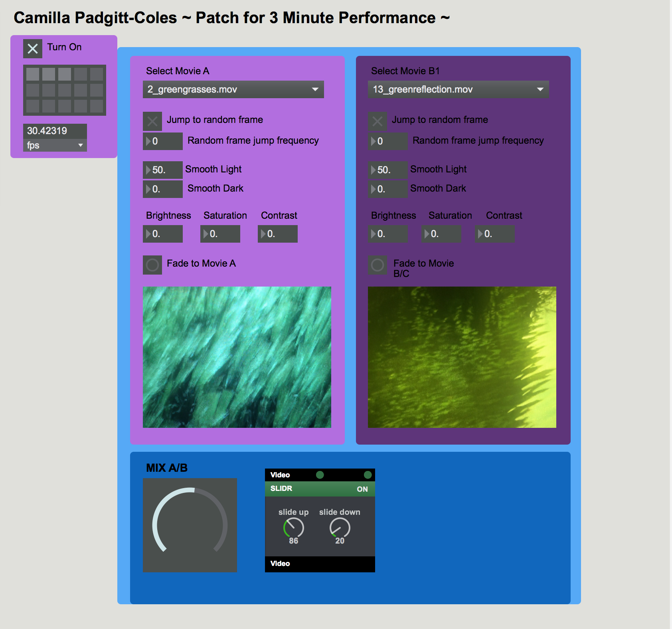The height and width of the screenshot is (629, 672).
Task: Click the MIX A/B dial
Action: (x=190, y=525)
